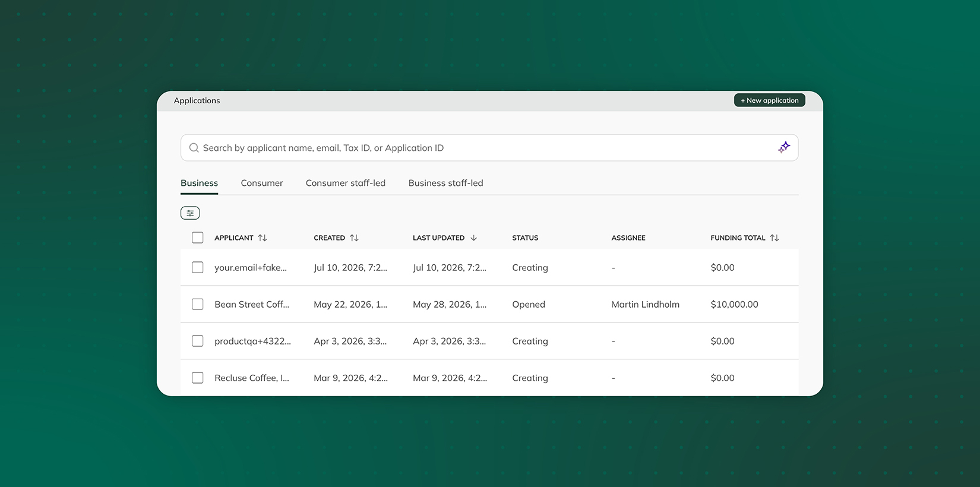Image resolution: width=980 pixels, height=487 pixels.
Task: Click the ASSIGNEE column header
Action: 628,238
